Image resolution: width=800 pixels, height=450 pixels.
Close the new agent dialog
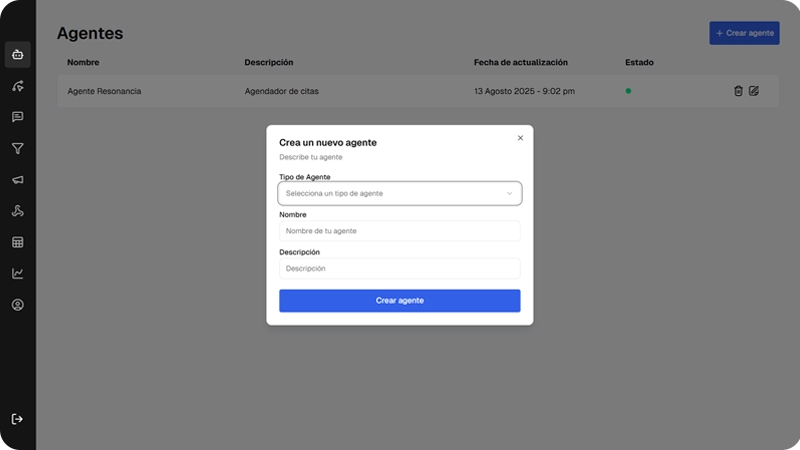point(520,138)
